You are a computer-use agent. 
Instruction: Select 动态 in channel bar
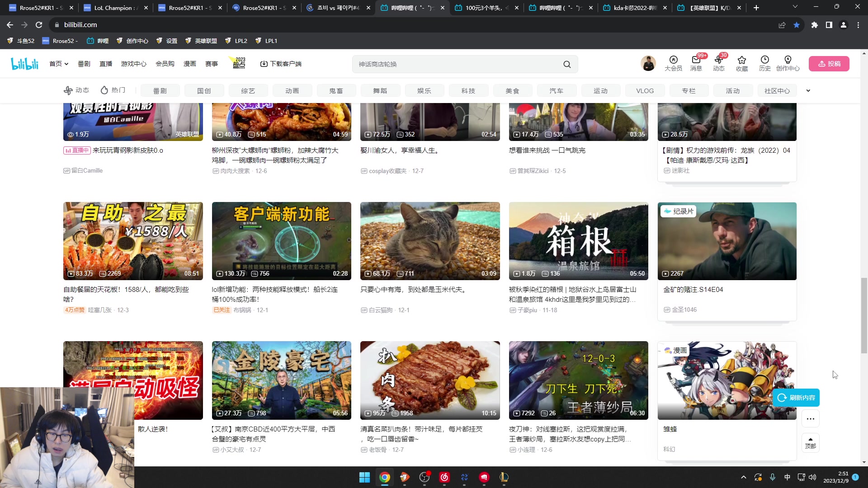tap(76, 90)
